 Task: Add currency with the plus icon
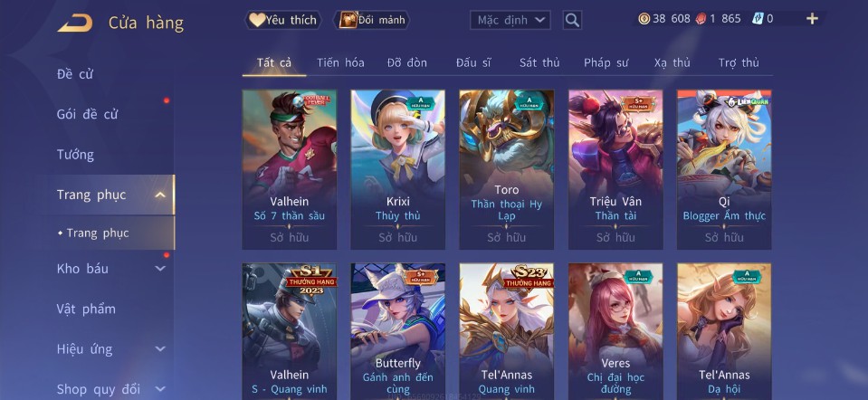[812, 19]
